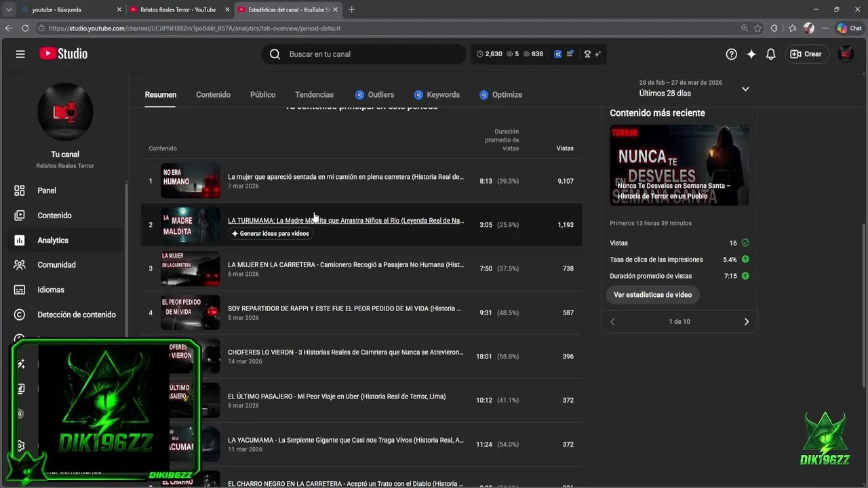
Task: View the clock stat 2,630 in vidIQ bar
Action: point(490,54)
